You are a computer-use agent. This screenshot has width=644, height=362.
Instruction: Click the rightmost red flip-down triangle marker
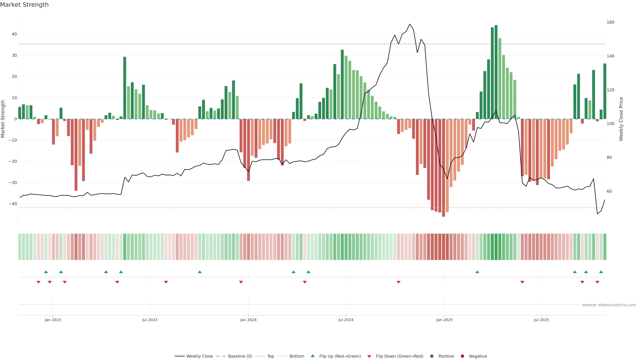pos(597,282)
